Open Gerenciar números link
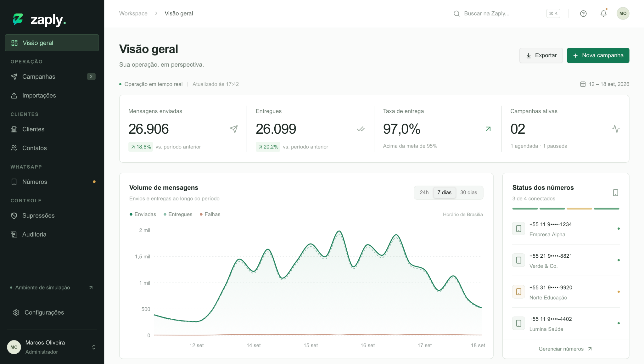 pos(565,349)
